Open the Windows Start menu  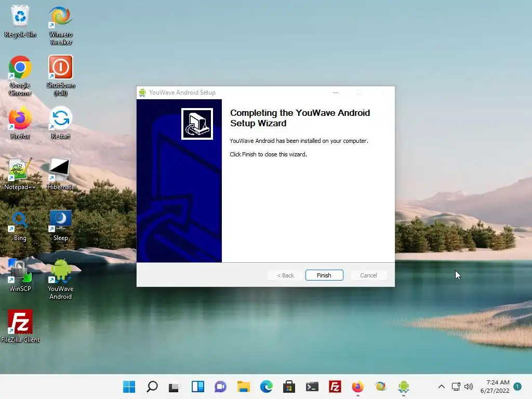(x=129, y=387)
